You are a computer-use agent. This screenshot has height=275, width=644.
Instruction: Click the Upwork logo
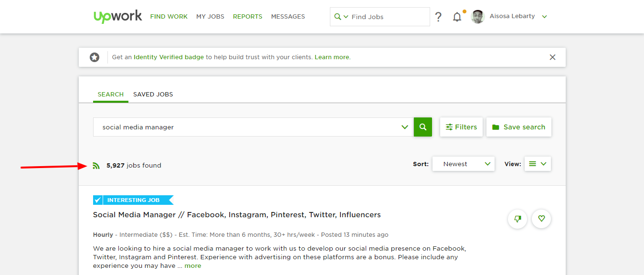[117, 16]
